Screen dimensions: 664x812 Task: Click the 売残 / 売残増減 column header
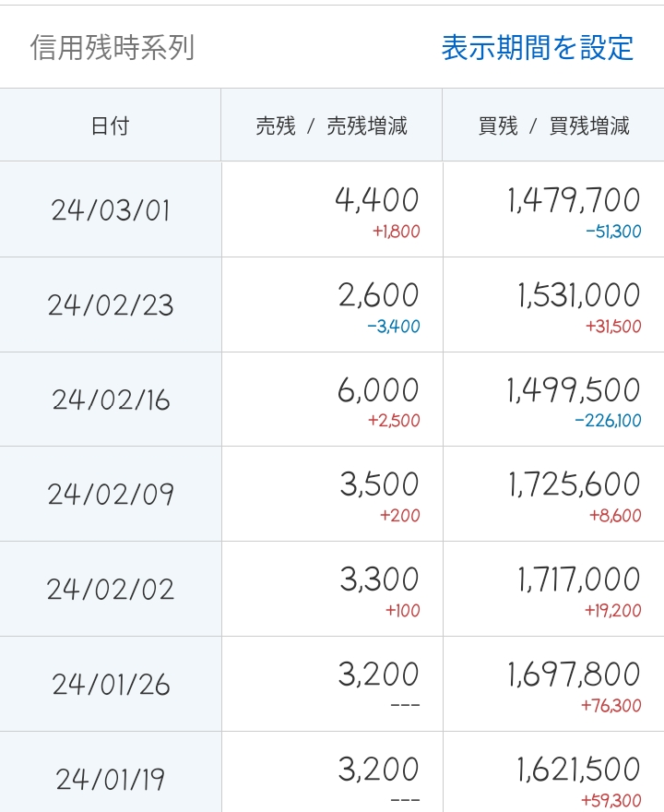click(332, 125)
